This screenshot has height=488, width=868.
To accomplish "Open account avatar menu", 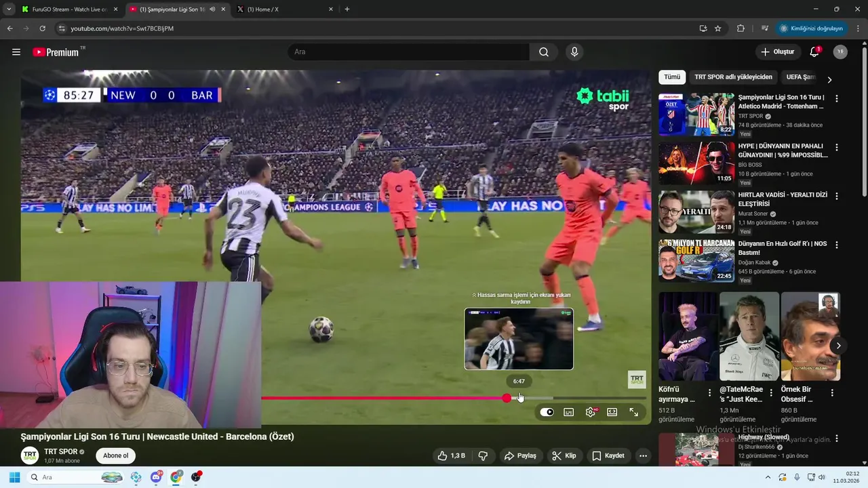I will point(840,52).
